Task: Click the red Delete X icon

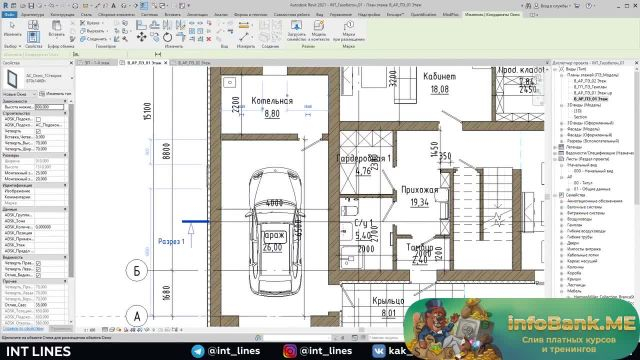Action: 209,39
